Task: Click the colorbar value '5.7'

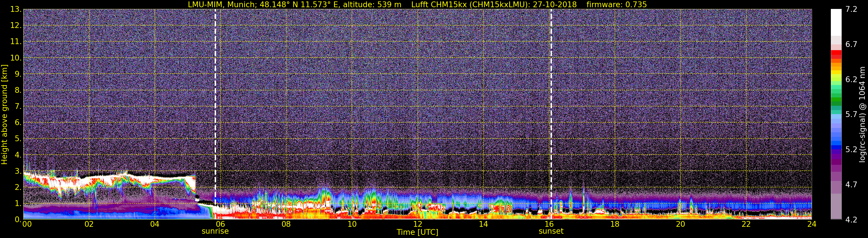Action: [851, 114]
